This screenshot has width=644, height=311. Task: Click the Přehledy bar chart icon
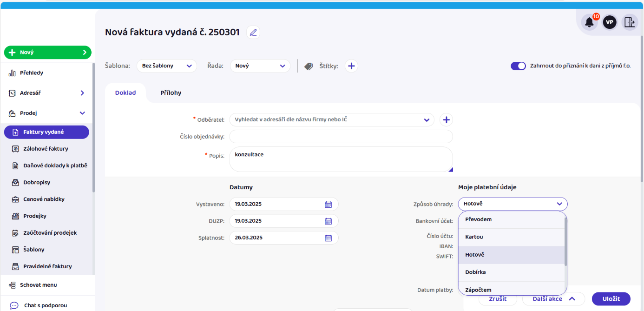coord(12,73)
